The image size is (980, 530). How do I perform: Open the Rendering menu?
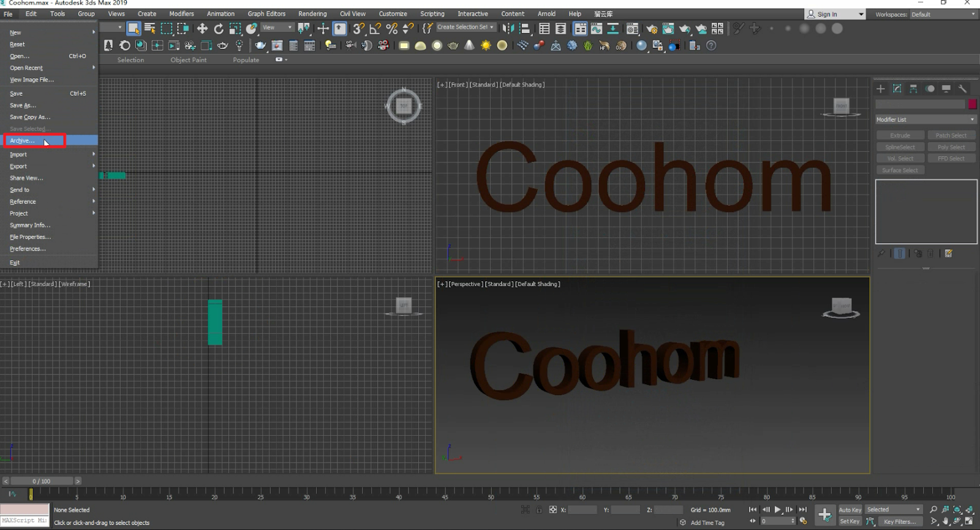pyautogui.click(x=312, y=13)
